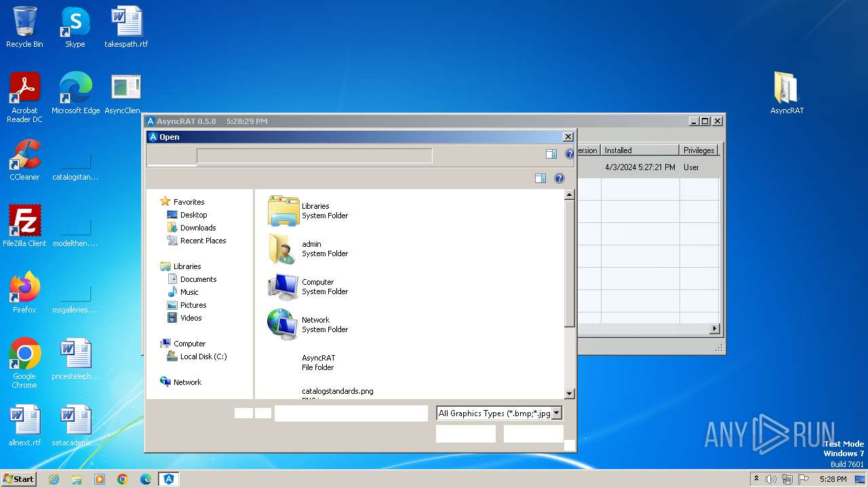
Task: Open Documents library in navigation pane
Action: (x=192, y=279)
